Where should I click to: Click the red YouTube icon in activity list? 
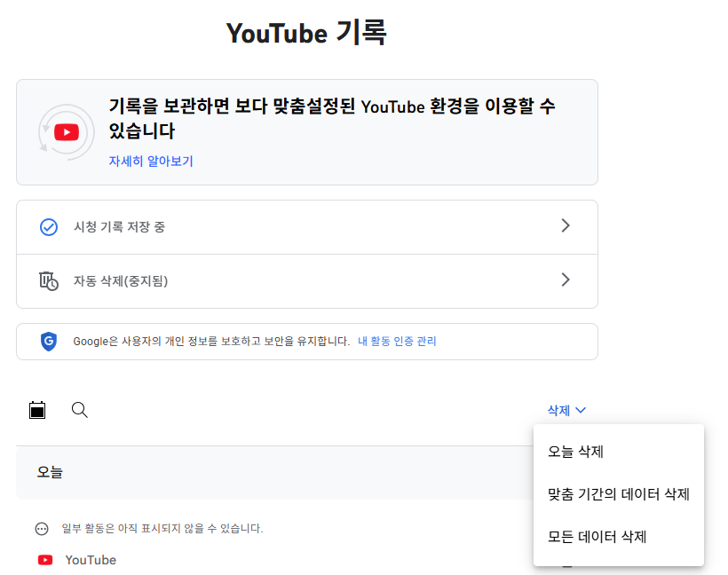click(45, 560)
